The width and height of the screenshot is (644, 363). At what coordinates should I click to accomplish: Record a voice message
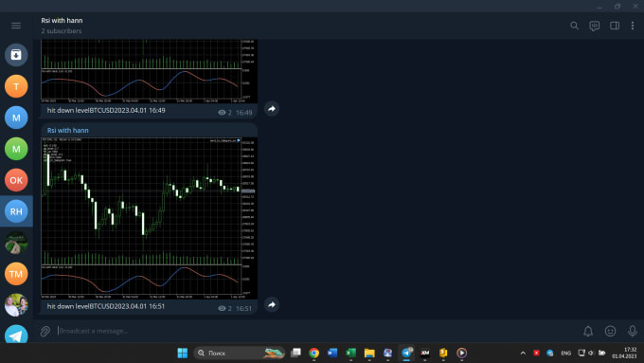point(633,331)
